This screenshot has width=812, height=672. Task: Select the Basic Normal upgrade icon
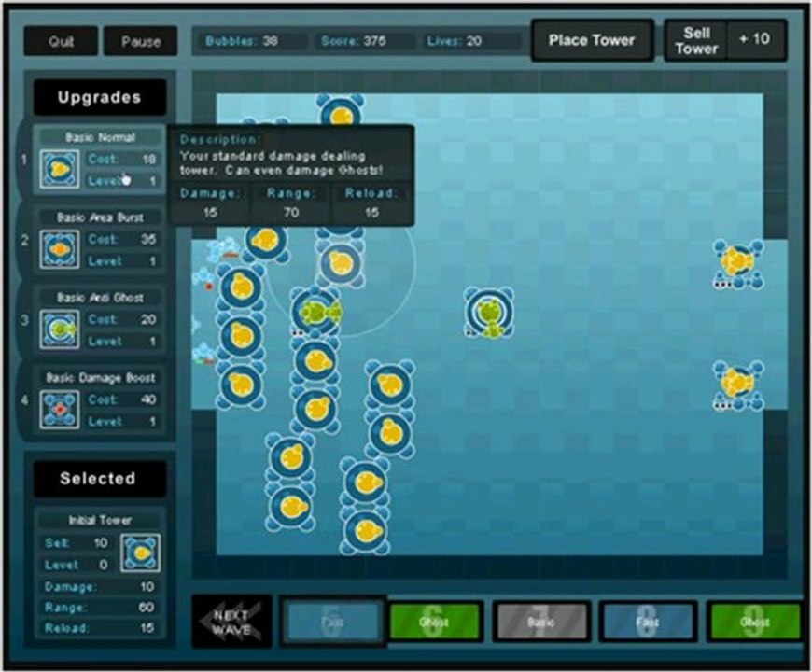point(60,169)
